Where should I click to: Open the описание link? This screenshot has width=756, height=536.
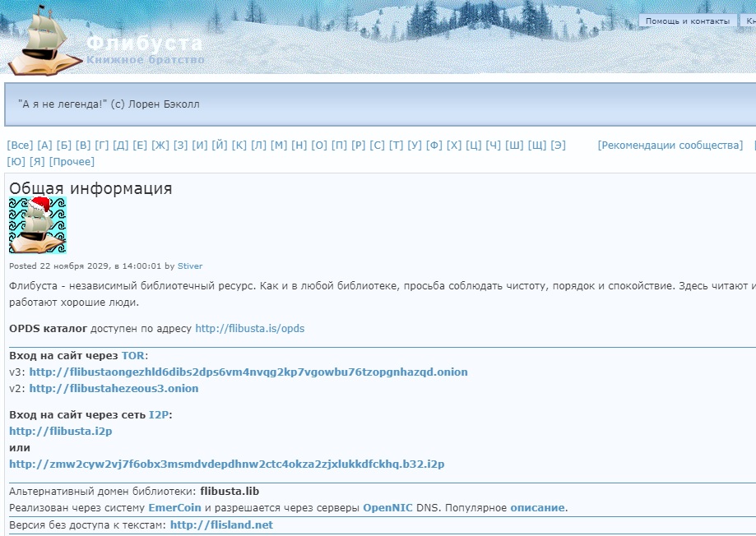coord(537,507)
